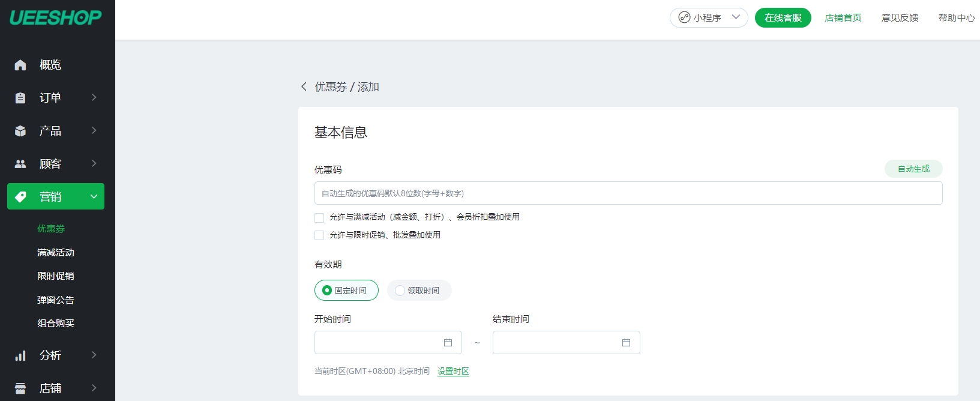The height and width of the screenshot is (401, 980).
Task: Open the 弹窗公告 submenu item
Action: (56, 300)
